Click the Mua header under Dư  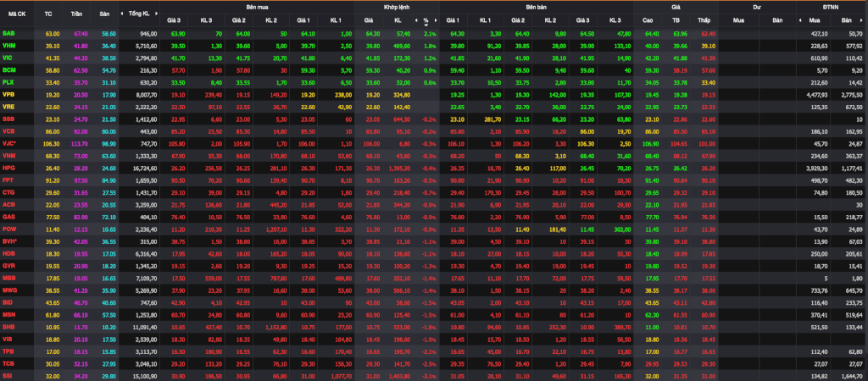(x=738, y=20)
